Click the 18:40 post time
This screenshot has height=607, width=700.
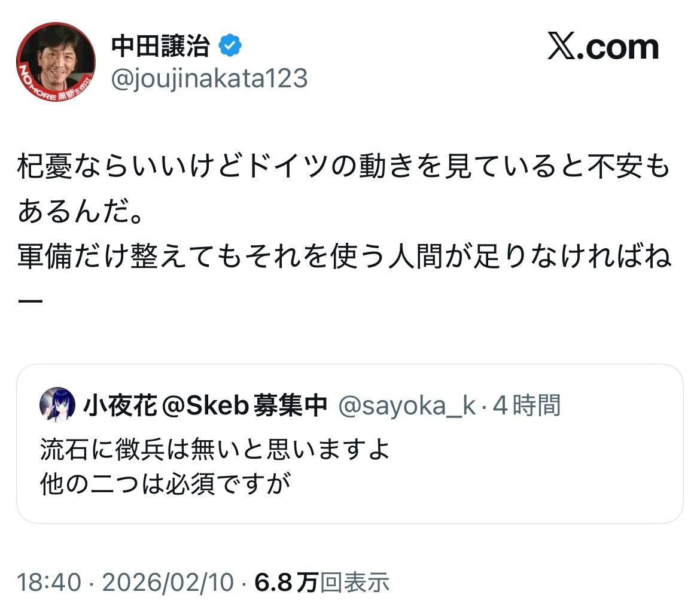tap(48, 582)
